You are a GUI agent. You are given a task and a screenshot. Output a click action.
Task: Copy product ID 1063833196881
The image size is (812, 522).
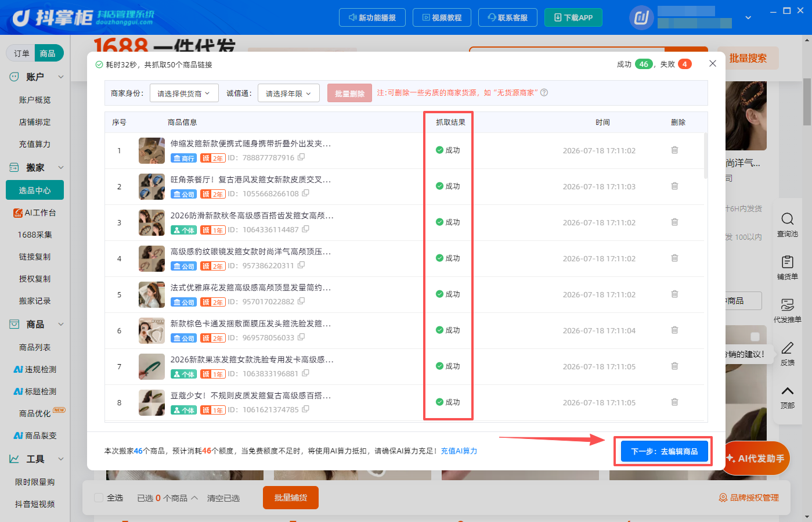click(x=305, y=373)
